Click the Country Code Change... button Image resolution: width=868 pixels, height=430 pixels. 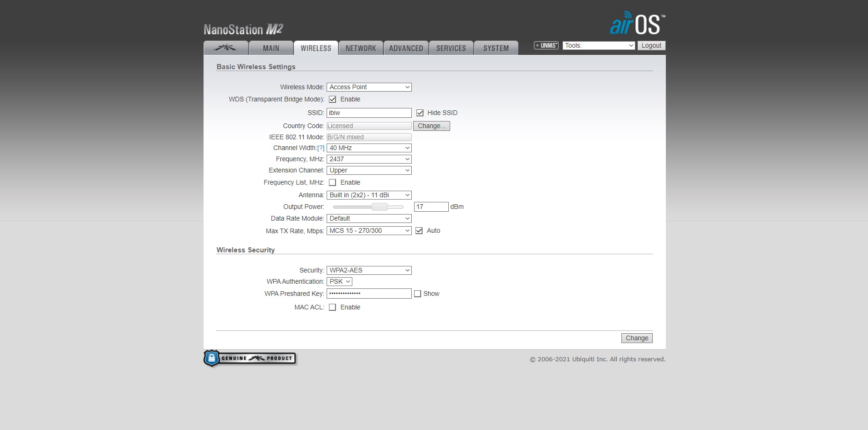[x=431, y=126]
